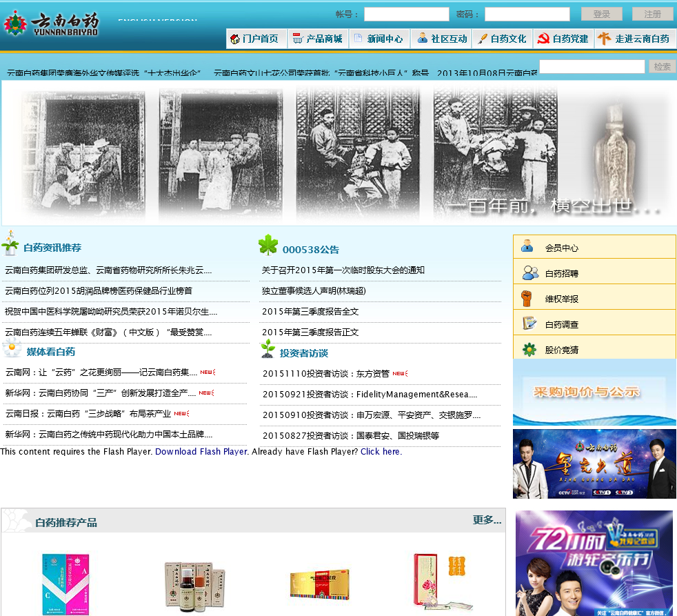Focus the 密码 password input field
The width and height of the screenshot is (677, 616).
(527, 14)
